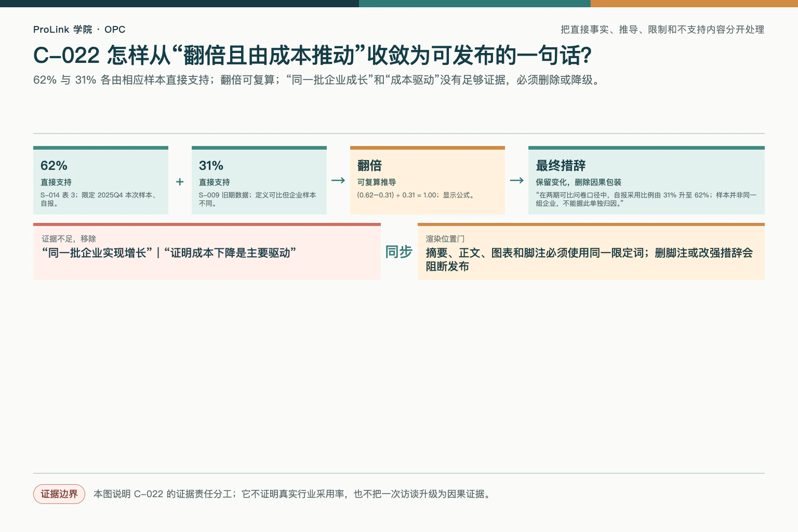
Task: Select 直接支持 label in the 62% card
Action: tap(56, 182)
